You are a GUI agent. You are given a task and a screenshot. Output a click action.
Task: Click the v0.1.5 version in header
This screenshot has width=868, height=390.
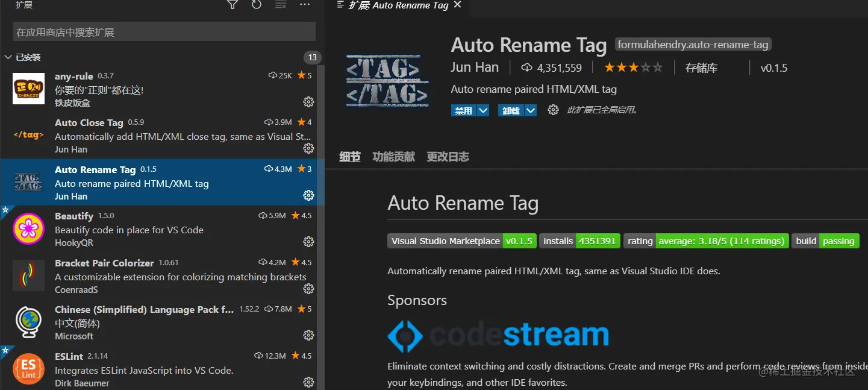[774, 68]
